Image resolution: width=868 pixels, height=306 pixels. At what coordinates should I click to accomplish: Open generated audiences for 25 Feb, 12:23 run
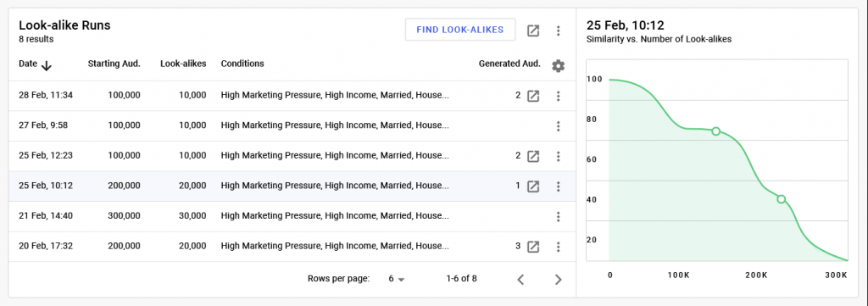(533, 156)
